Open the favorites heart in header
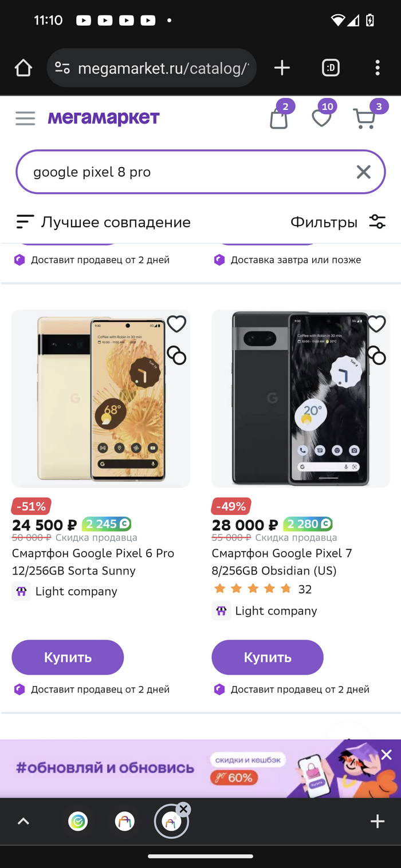The height and width of the screenshot is (868, 401). 321,118
